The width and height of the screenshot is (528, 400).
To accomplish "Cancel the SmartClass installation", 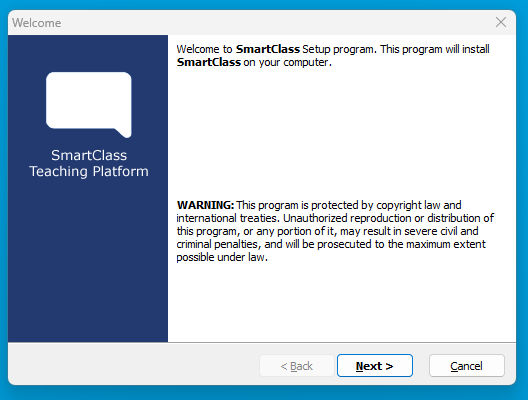I will pos(467,366).
